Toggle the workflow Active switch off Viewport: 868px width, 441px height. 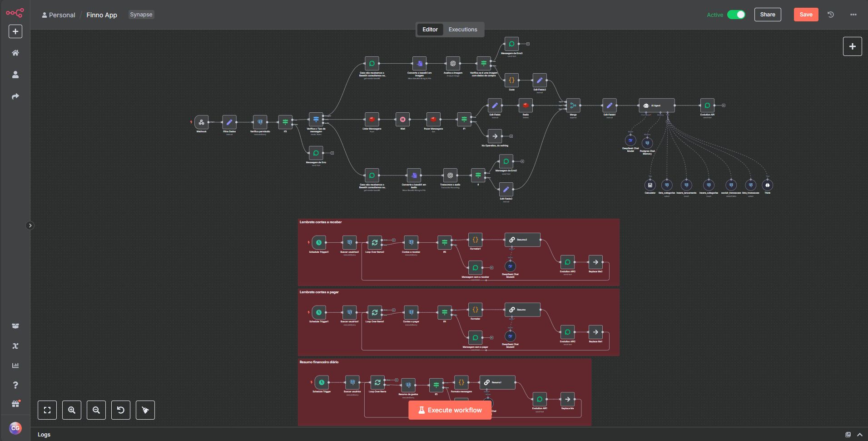736,15
